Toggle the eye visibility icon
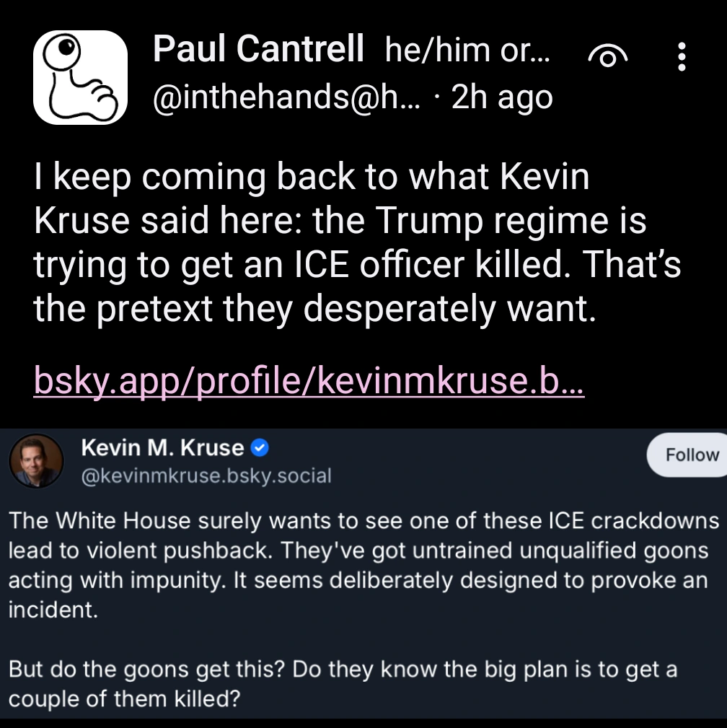 (607, 56)
